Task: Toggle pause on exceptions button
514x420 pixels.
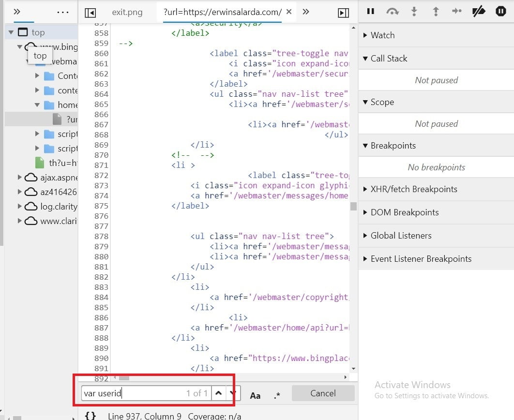Action: pyautogui.click(x=500, y=12)
